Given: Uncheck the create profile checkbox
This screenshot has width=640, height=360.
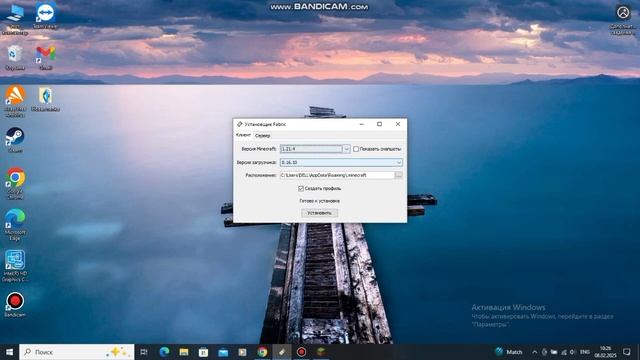Looking at the screenshot, I should 301,189.
